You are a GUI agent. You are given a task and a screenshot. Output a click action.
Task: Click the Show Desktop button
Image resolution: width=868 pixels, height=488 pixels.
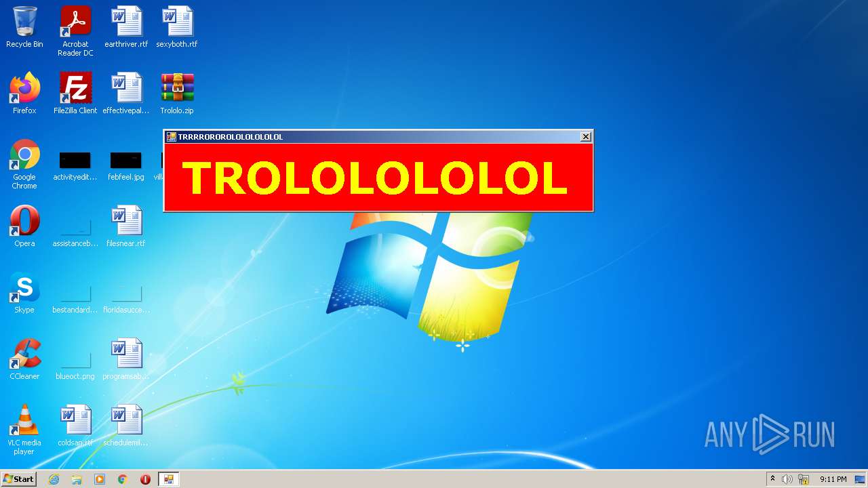click(860, 479)
